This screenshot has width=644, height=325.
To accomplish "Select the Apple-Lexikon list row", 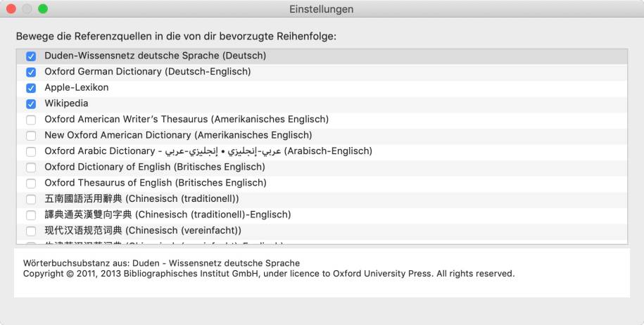I will point(322,88).
